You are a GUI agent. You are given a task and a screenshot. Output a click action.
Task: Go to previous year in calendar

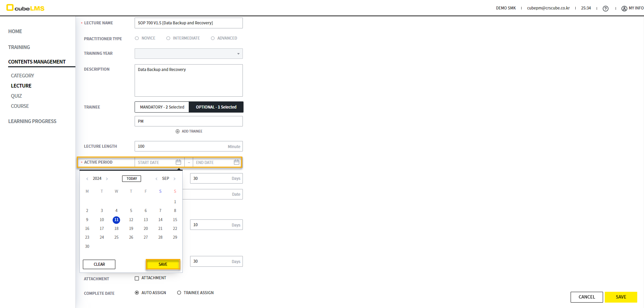(x=87, y=179)
